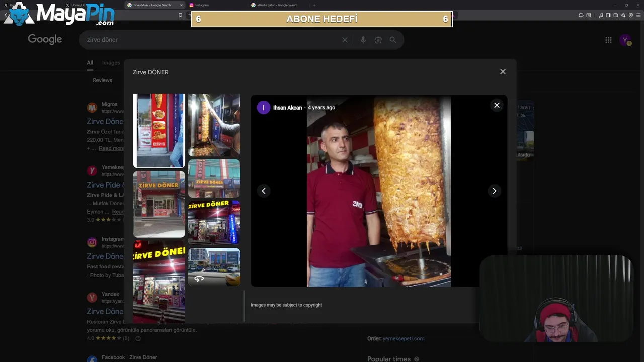644x362 pixels.
Task: Show the next photo with right arrow
Action: point(494,191)
